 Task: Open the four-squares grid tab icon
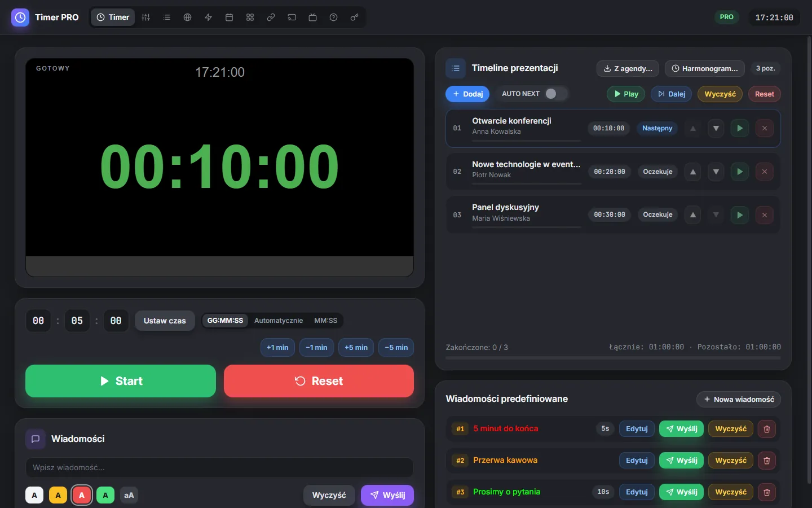(x=250, y=17)
